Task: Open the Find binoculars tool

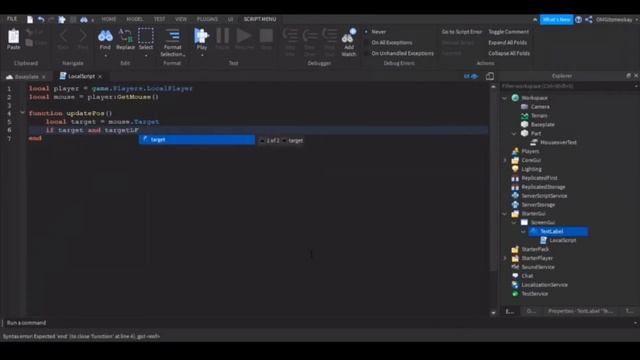Action: (x=105, y=36)
